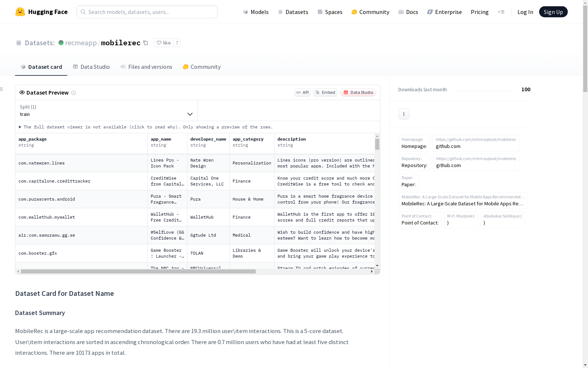Open the Split train dropdown

click(107, 110)
